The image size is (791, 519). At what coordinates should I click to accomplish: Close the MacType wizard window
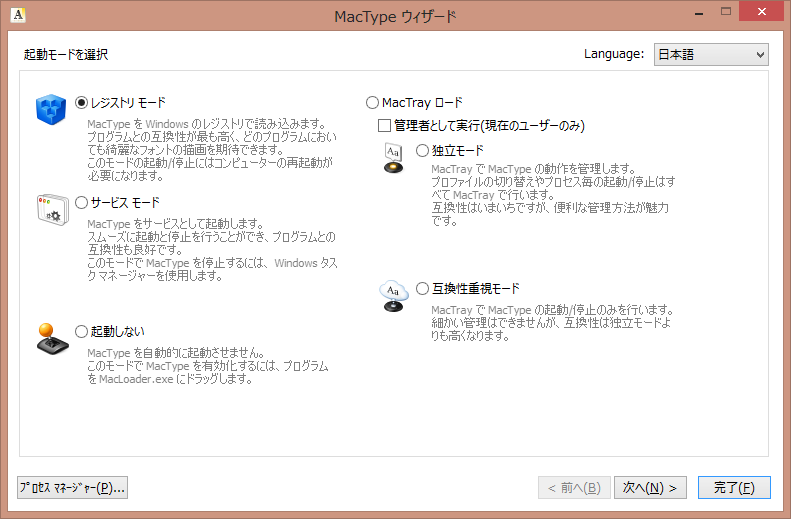tap(761, 11)
